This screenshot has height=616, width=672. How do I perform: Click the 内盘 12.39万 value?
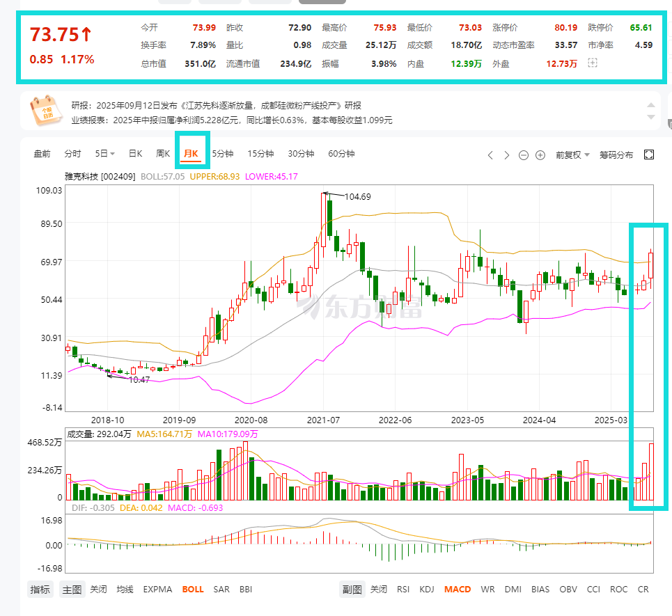pyautogui.click(x=467, y=64)
